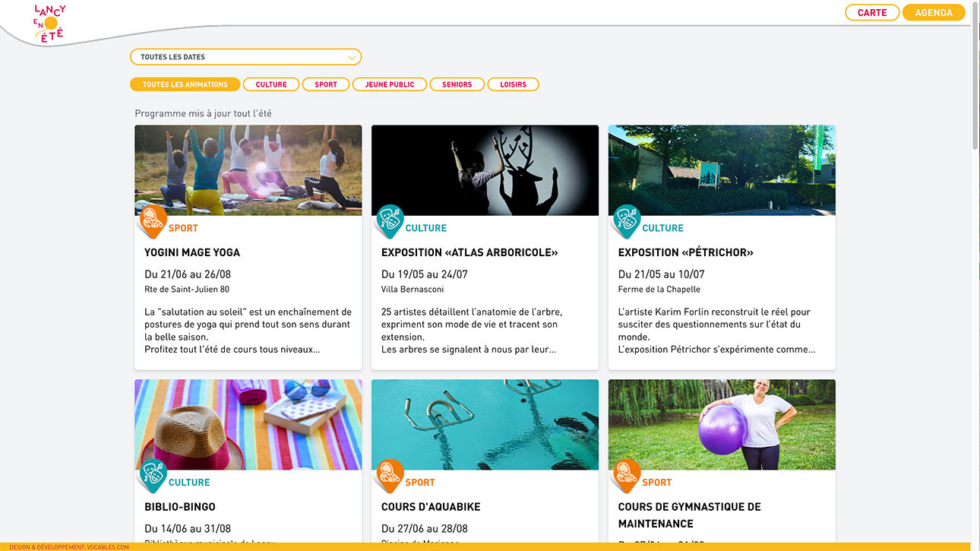Screen dimensions: 980x551
Task: Open the Carte view
Action: point(872,12)
